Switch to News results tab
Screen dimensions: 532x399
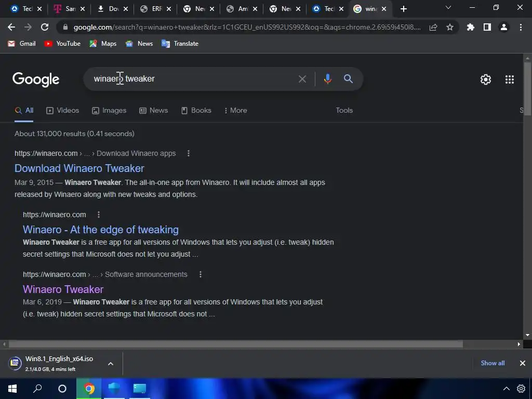[153, 110]
